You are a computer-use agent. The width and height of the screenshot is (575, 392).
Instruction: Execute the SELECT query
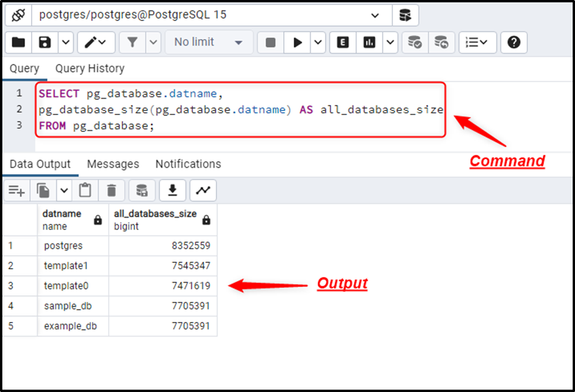[297, 42]
